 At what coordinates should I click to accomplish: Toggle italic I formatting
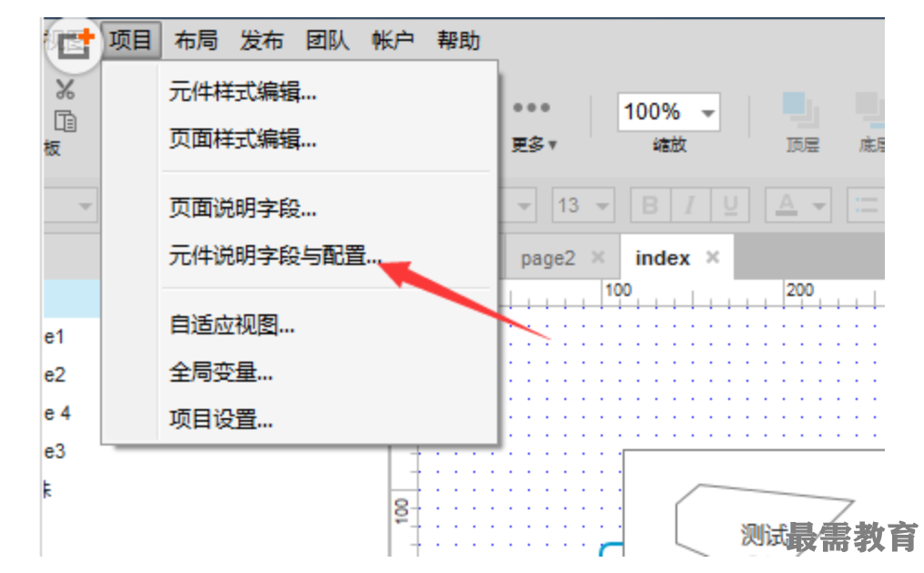[x=690, y=205]
